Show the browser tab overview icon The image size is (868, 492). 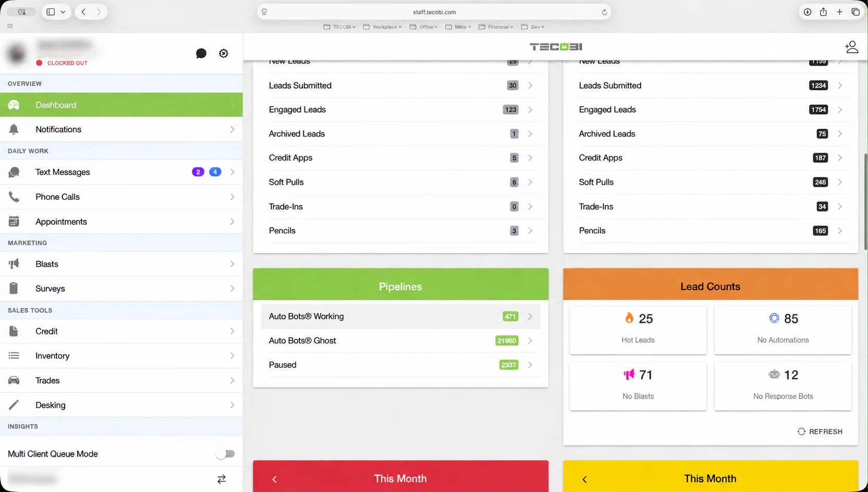855,12
